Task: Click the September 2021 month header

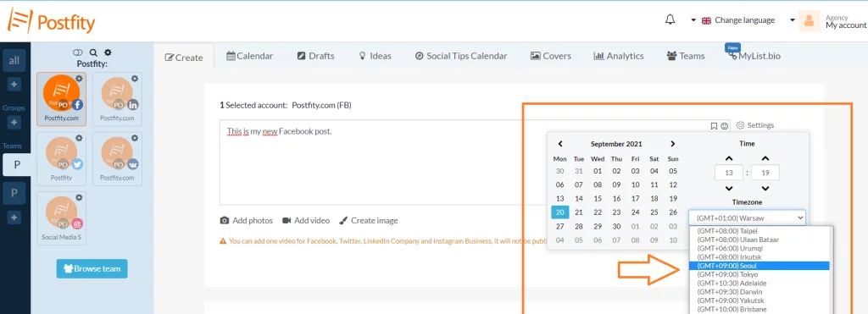Action: [616, 144]
